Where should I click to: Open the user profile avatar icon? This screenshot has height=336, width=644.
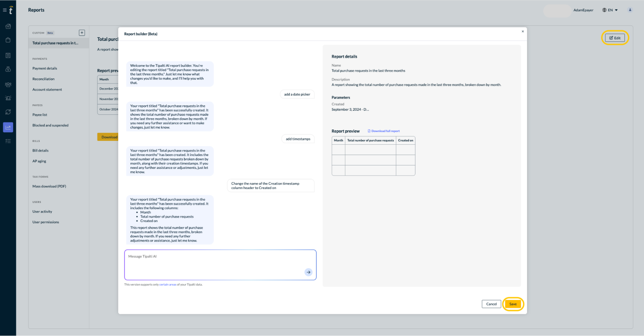(x=630, y=10)
